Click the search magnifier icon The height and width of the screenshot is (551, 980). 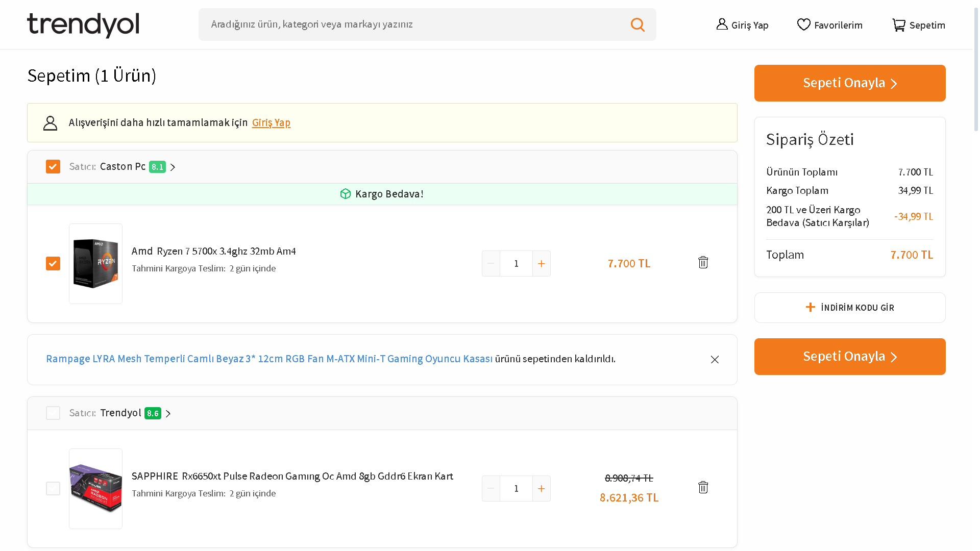pyautogui.click(x=638, y=24)
